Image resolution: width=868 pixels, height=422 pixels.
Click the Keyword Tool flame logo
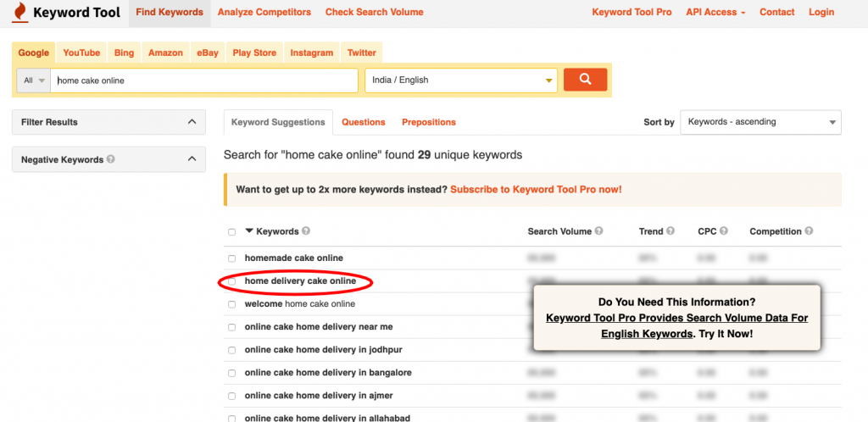pyautogui.click(x=19, y=13)
